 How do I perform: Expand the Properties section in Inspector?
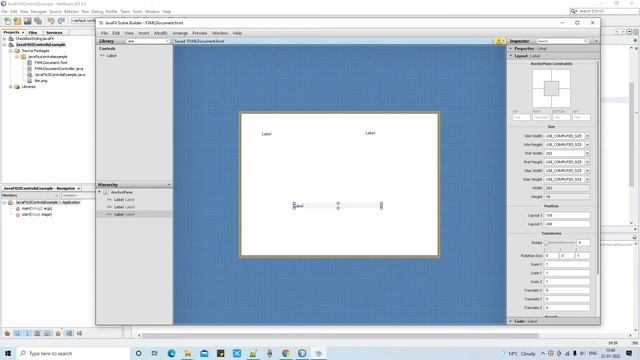coord(511,49)
